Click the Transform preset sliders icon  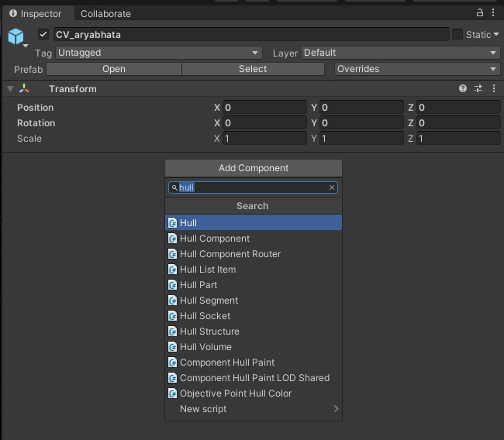(478, 89)
